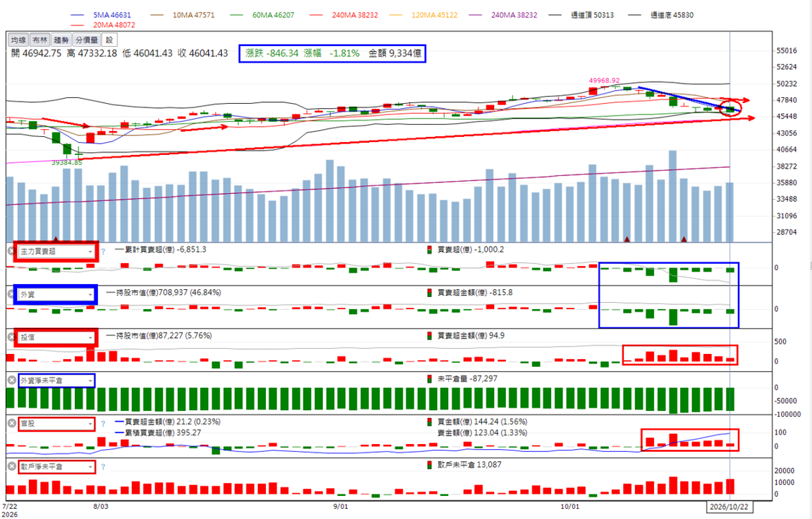Click the 散戶未平倉 13,087 readout
This screenshot has height=519, width=812.
point(469,465)
